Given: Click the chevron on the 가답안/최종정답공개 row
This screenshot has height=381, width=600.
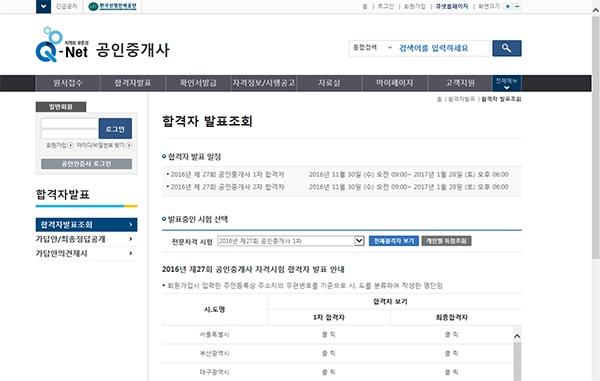Looking at the screenshot, I should pyautogui.click(x=131, y=239).
